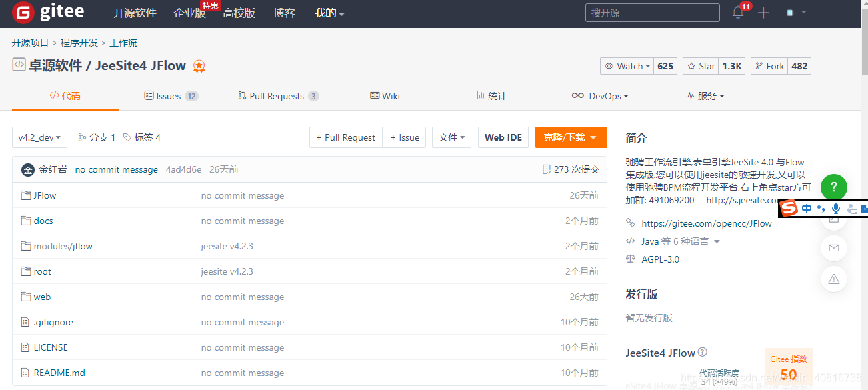Click the green help question mark button
The image size is (868, 390).
pos(833,187)
